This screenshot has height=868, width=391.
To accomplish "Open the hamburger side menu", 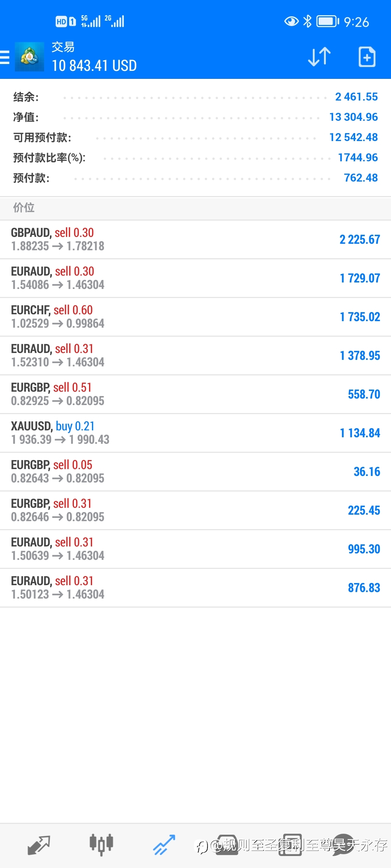I will pyautogui.click(x=4, y=58).
